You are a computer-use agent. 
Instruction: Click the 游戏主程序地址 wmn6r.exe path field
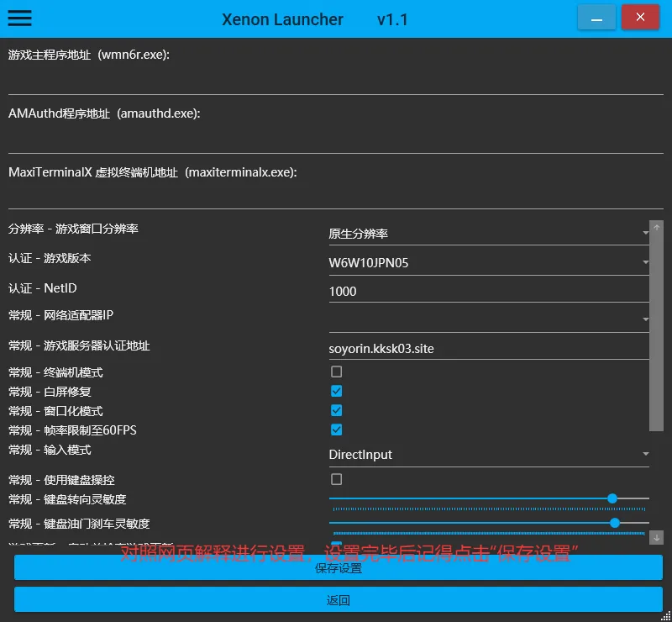point(336,82)
